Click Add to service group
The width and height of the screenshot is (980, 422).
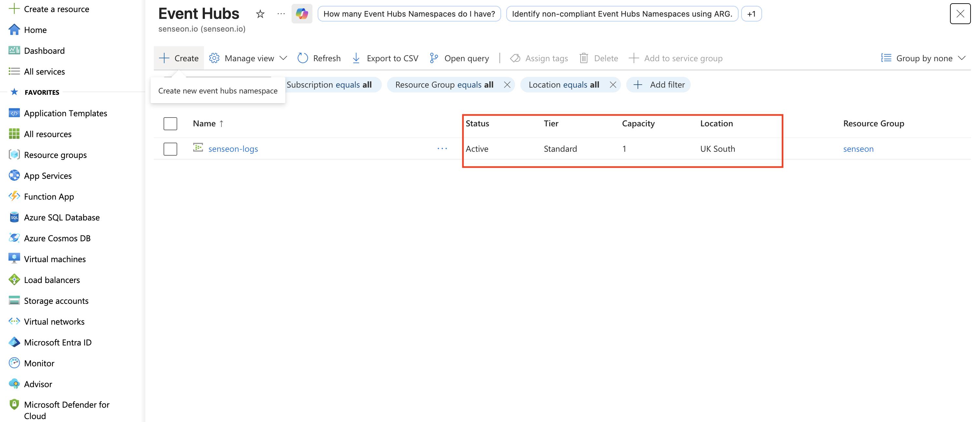(676, 58)
